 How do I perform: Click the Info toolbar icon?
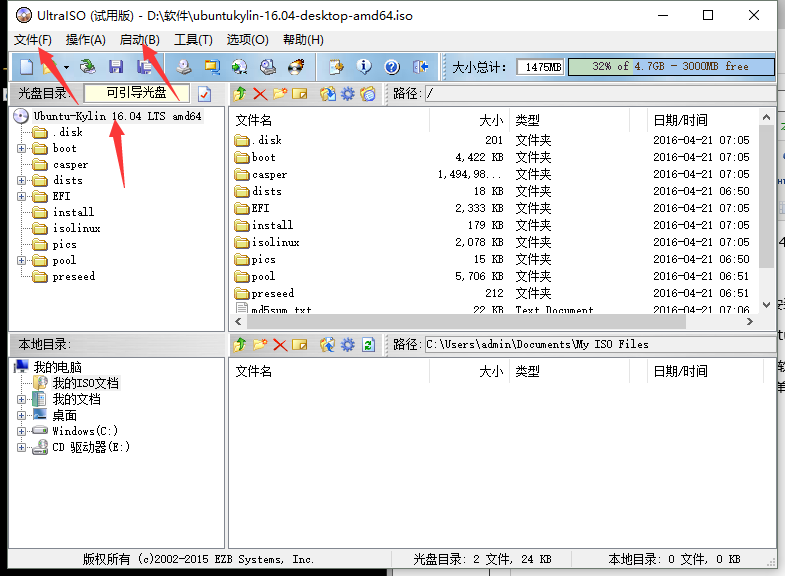[x=364, y=67]
